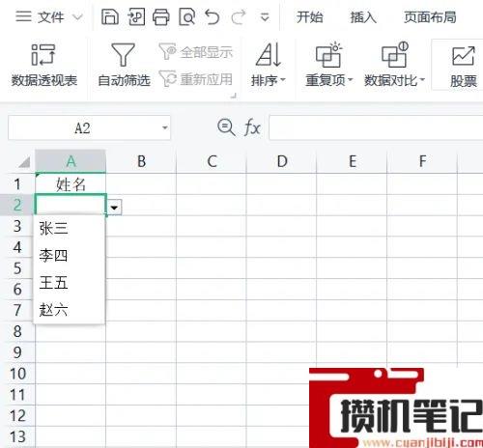The width and height of the screenshot is (483, 448).
Task: Click the 数据对比 icon
Action: pyautogui.click(x=395, y=55)
